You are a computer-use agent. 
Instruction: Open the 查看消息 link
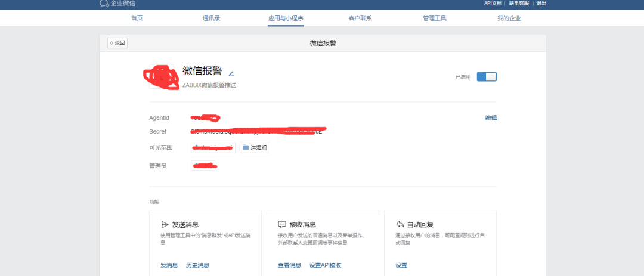tap(290, 265)
